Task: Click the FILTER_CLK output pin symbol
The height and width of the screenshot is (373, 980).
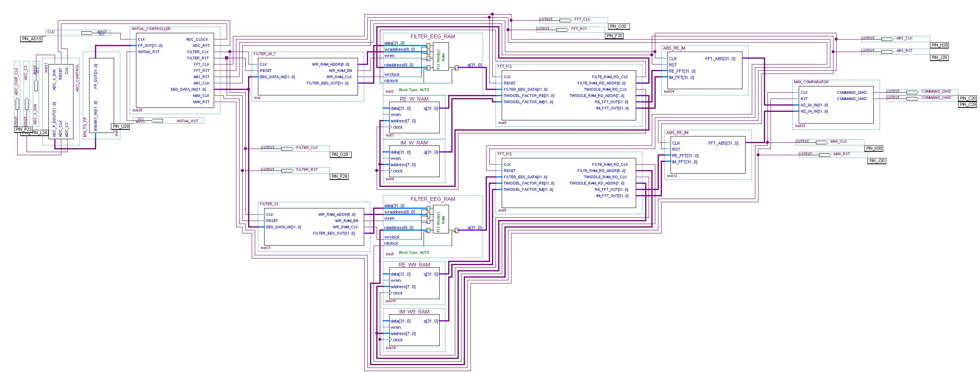Action: pyautogui.click(x=287, y=149)
